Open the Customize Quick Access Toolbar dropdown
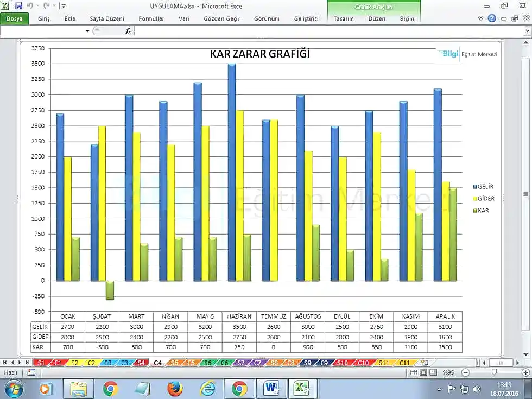Image resolution: width=532 pixels, height=399 pixels. (64, 6)
